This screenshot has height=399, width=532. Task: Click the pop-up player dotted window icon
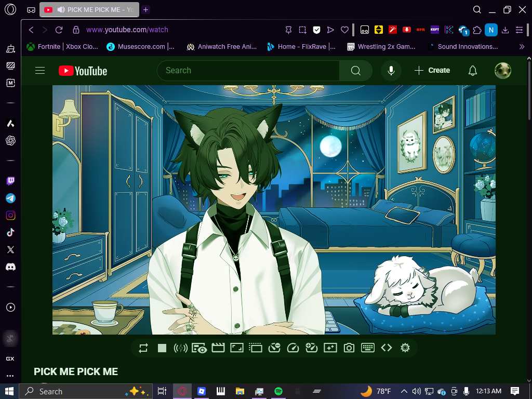256,348
